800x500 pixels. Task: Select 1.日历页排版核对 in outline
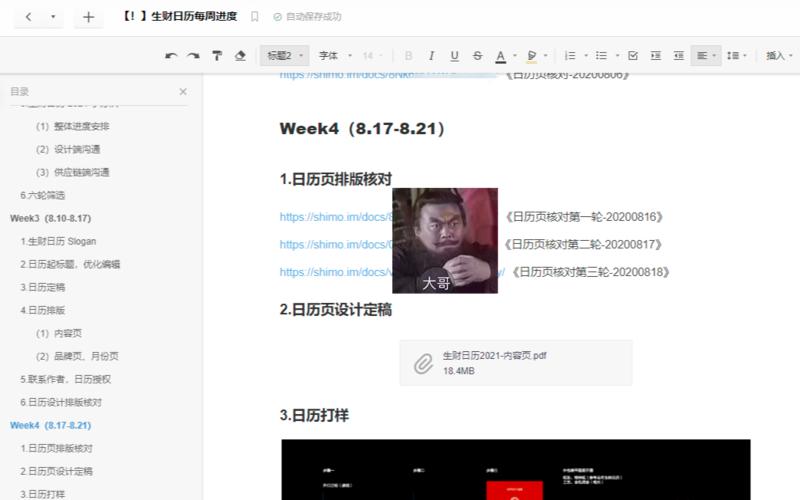57,448
